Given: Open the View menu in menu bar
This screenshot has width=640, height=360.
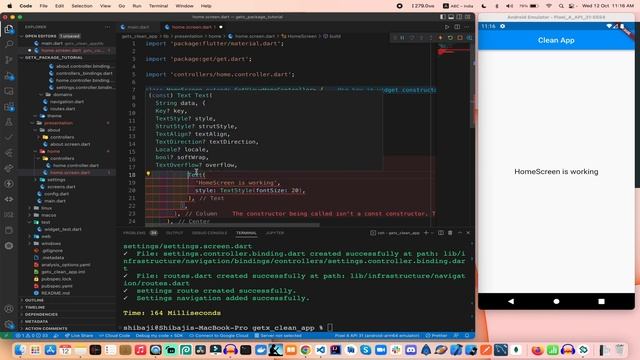Looking at the screenshot, I should [x=105, y=6].
